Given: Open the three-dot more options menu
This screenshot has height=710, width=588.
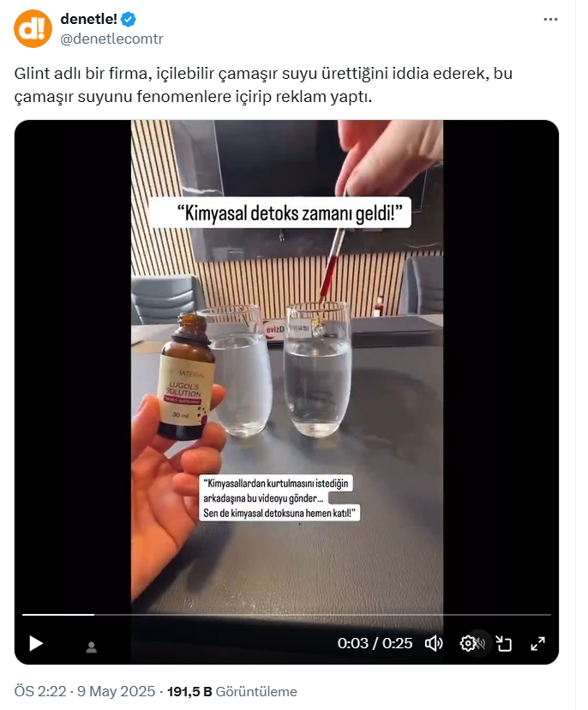Looking at the screenshot, I should coord(550,20).
